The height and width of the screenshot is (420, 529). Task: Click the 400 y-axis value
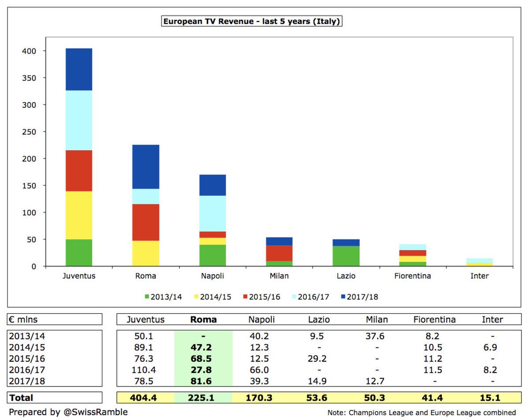pyautogui.click(x=28, y=51)
